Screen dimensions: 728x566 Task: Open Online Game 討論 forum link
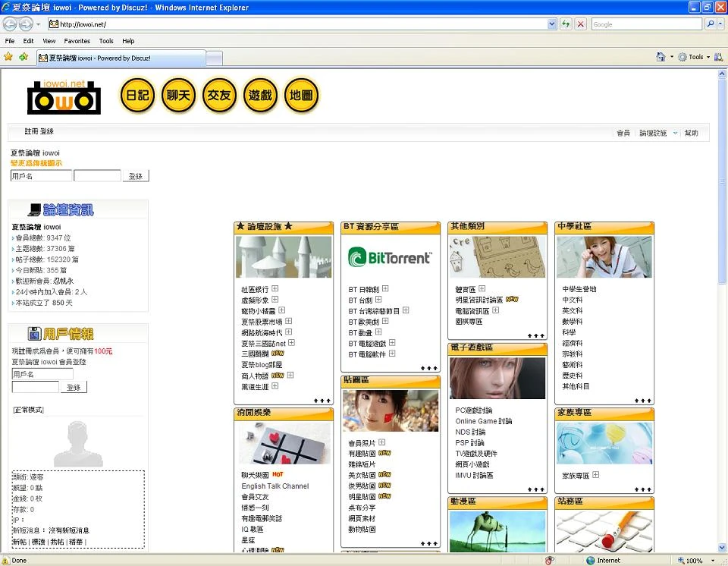tap(483, 421)
